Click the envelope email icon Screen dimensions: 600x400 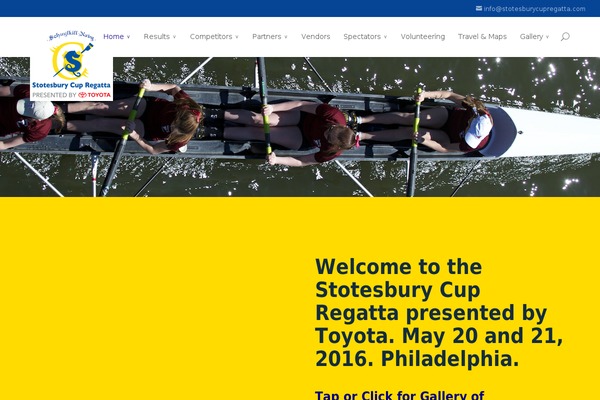[479, 8]
